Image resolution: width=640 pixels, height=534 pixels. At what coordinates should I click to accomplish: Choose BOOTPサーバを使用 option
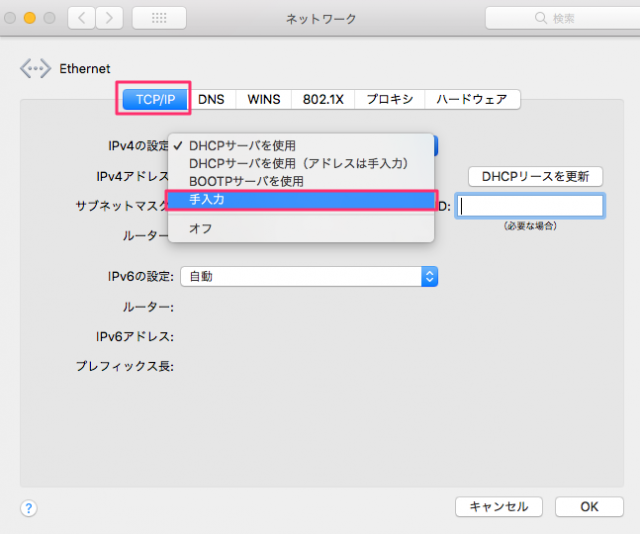coord(301,181)
